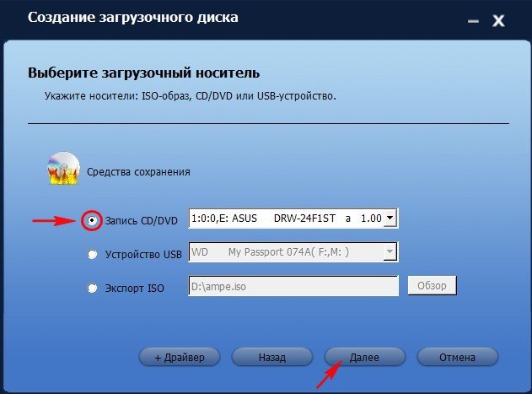The width and height of the screenshot is (532, 394).
Task: Select the Устройство USB radio option
Action: (92, 254)
